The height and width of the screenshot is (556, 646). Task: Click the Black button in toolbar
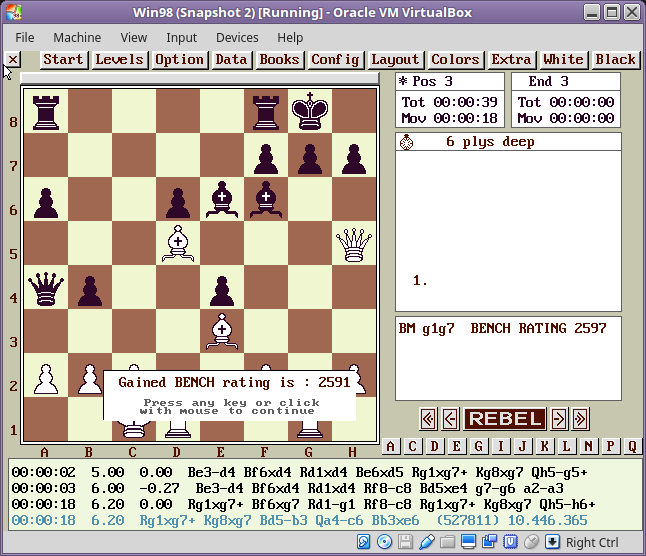tap(615, 60)
